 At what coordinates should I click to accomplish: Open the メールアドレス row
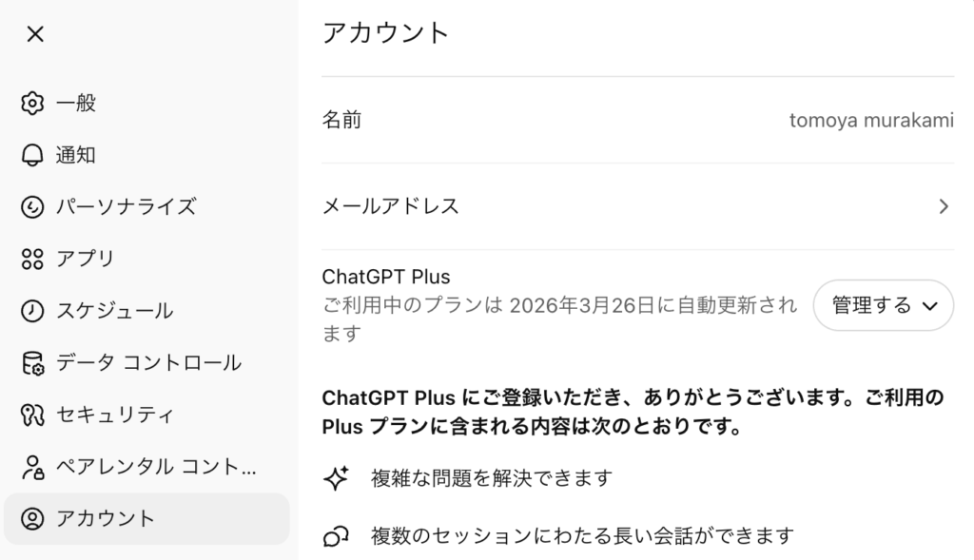(x=391, y=206)
